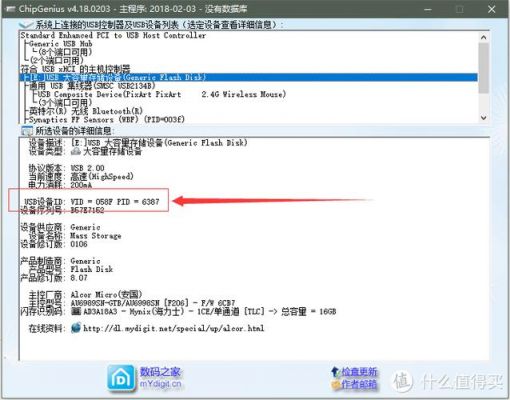Click the storage device icon beside 大容量存储设备 type

coord(76,152)
